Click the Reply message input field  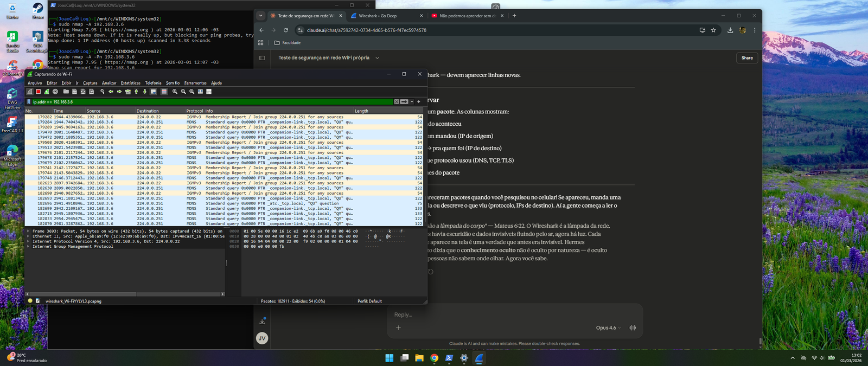pyautogui.click(x=510, y=314)
